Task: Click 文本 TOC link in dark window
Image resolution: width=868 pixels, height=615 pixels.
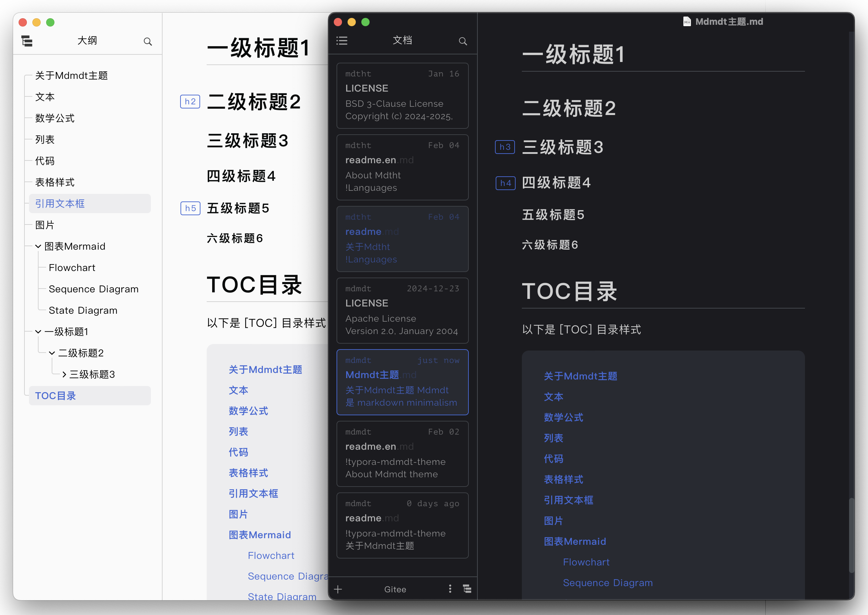Action: coord(553,397)
